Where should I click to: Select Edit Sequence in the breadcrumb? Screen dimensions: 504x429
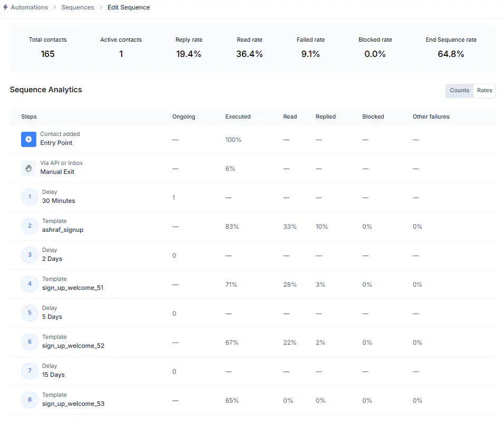click(x=128, y=7)
